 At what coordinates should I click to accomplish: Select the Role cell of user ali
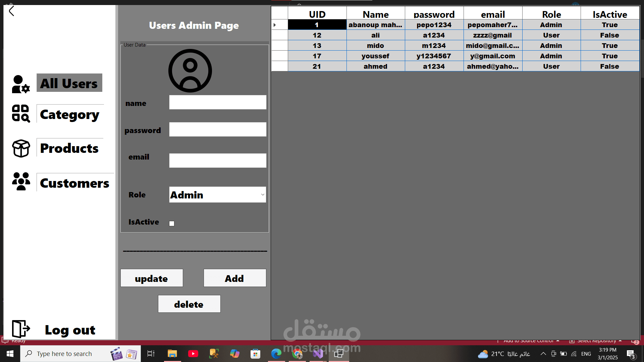tap(551, 35)
